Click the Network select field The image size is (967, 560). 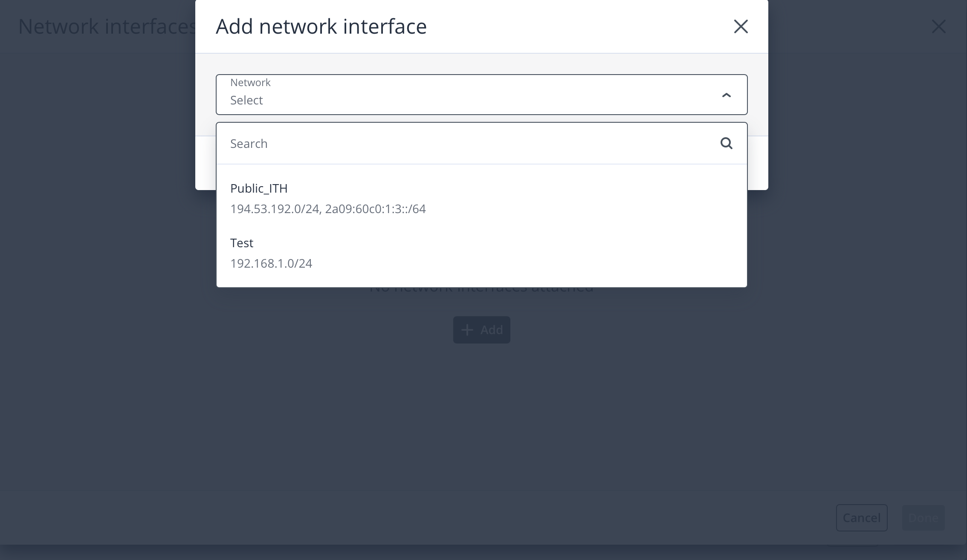coord(469,95)
